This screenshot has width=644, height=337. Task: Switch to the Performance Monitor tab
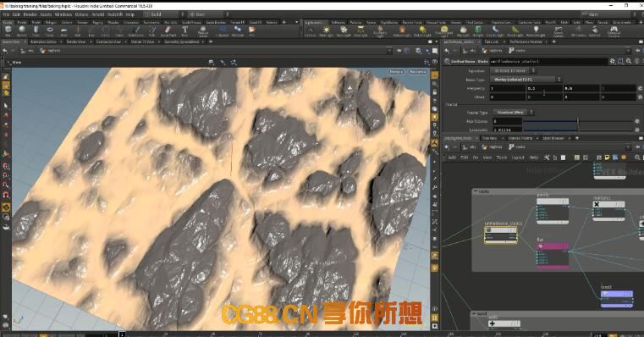526,42
